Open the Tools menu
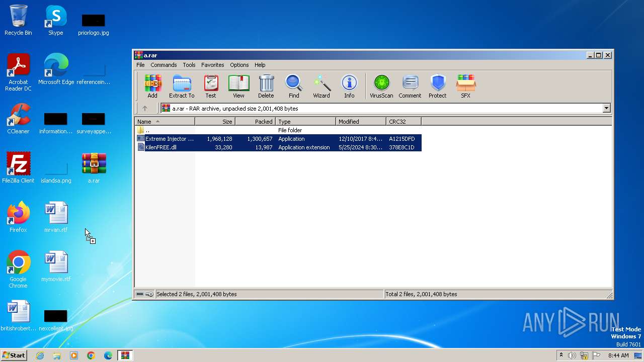The height and width of the screenshot is (362, 644). [189, 65]
